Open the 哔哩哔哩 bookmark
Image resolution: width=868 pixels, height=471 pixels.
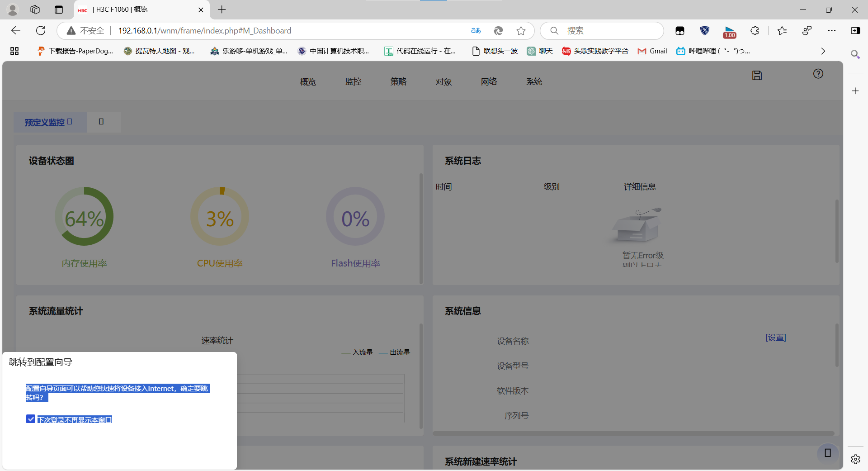click(713, 51)
